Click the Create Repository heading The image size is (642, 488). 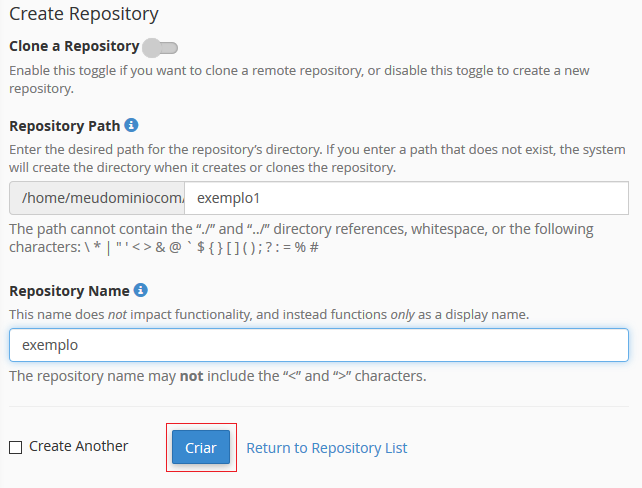pyautogui.click(x=84, y=15)
